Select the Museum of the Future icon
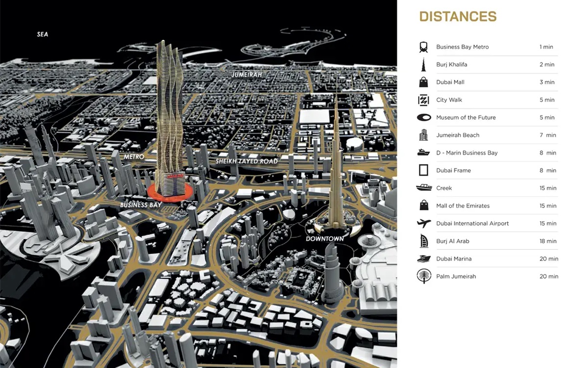Screen dimensions: 588x368 coord(423,118)
